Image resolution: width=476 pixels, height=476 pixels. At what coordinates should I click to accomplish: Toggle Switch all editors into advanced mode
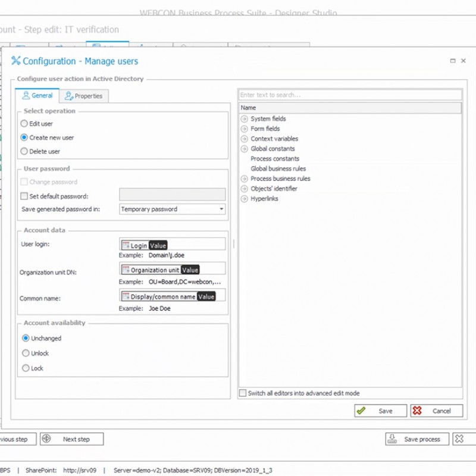pyautogui.click(x=243, y=393)
